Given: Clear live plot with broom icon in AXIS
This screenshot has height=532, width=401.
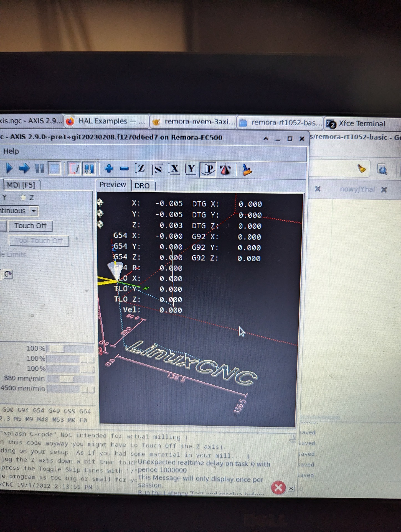Looking at the screenshot, I should click(x=247, y=170).
